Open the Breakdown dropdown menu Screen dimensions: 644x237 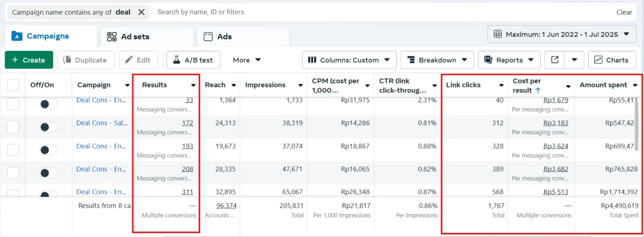point(437,60)
